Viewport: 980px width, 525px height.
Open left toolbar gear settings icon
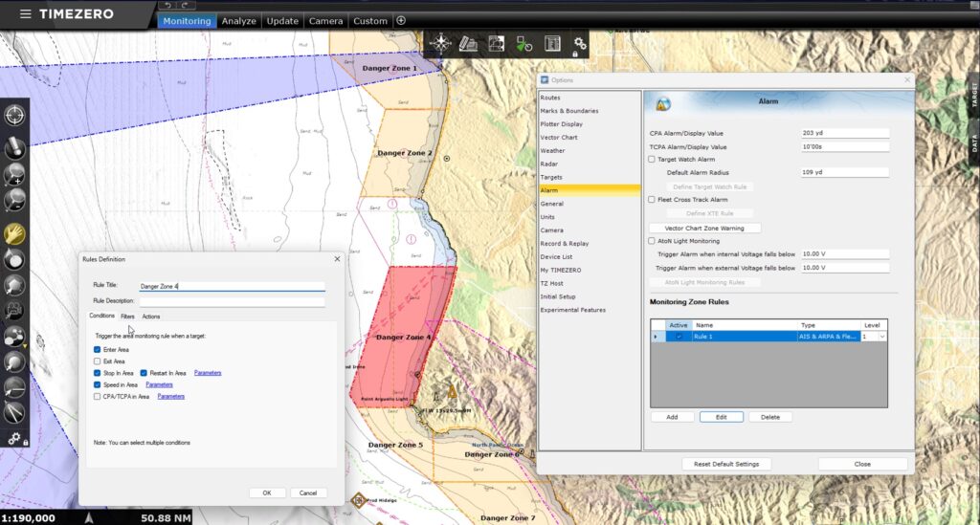coord(14,439)
